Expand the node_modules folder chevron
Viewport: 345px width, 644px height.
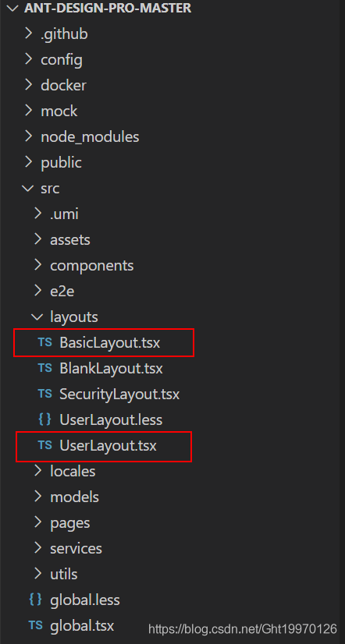point(28,136)
